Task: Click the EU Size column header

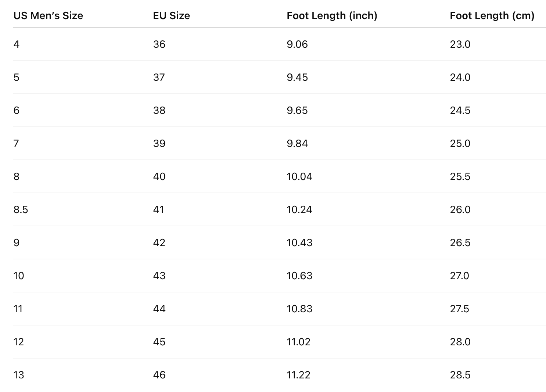Action: (171, 16)
